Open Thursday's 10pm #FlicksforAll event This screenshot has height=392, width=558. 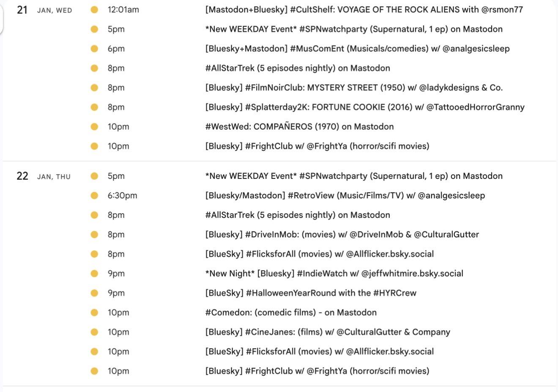320,351
